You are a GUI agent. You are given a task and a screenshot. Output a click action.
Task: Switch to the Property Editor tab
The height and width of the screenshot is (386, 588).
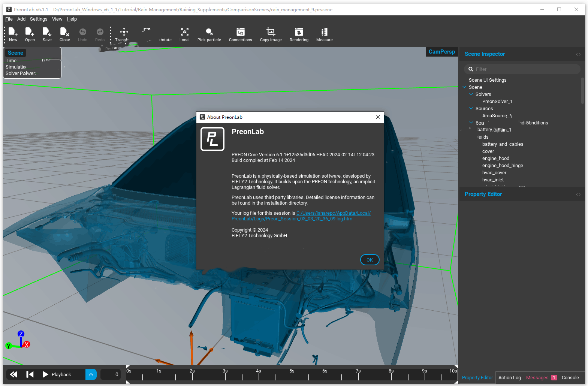pos(477,378)
